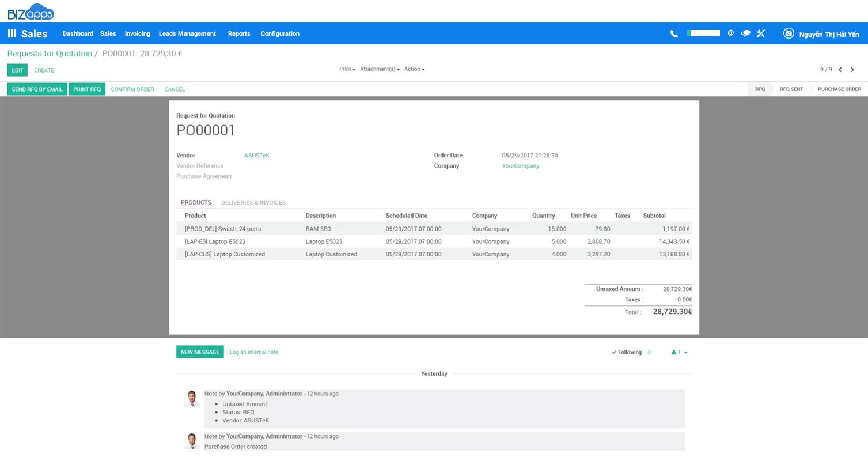The height and width of the screenshot is (476, 868).
Task: Click the RFQ stage in the status bar
Action: coord(759,89)
